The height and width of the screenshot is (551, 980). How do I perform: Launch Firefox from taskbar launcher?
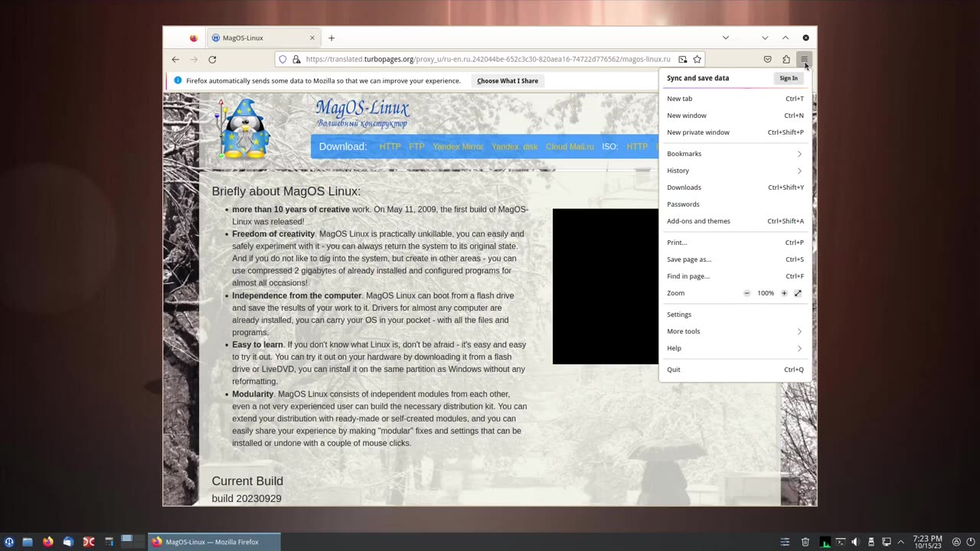point(48,542)
